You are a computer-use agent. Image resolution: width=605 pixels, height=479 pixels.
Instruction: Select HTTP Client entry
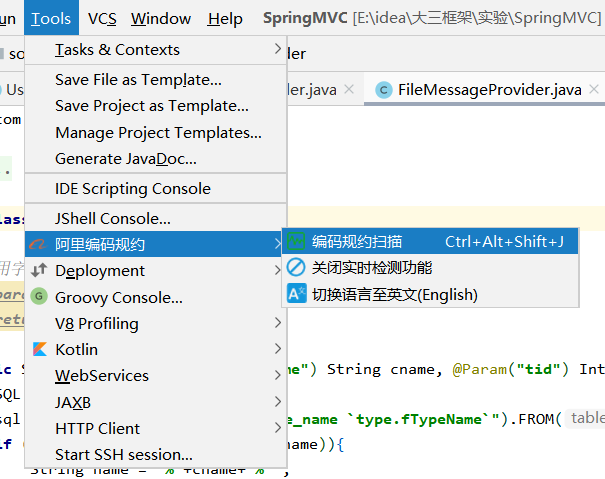[x=156, y=428]
